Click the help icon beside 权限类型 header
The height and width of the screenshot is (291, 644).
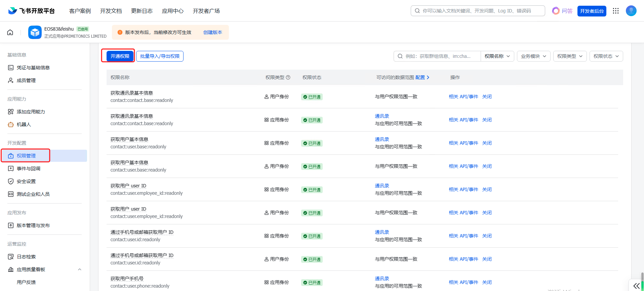pyautogui.click(x=288, y=77)
